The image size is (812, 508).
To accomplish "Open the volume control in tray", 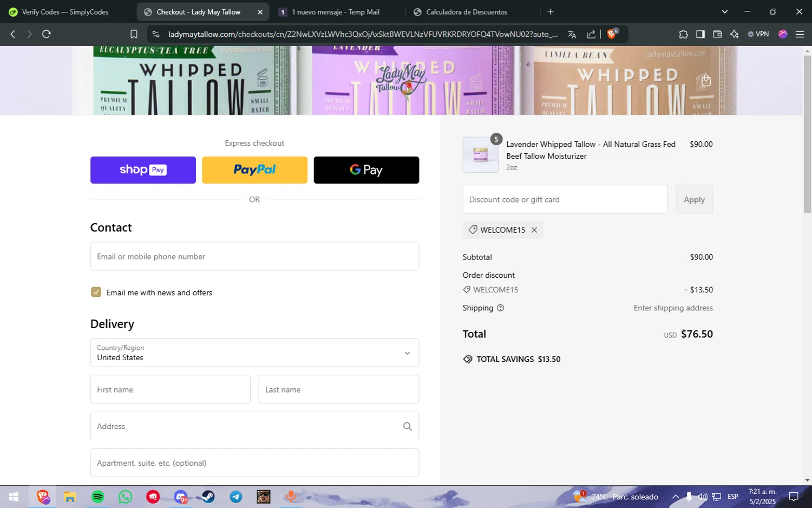I will (702, 497).
